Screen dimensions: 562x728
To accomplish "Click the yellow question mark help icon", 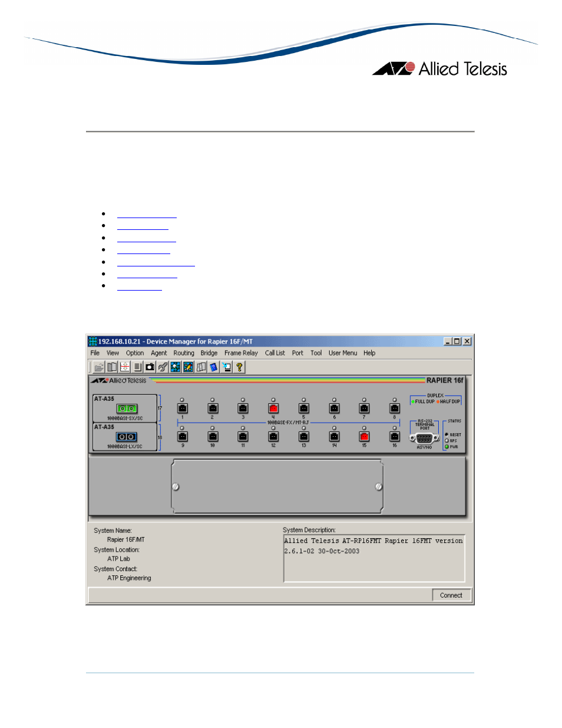I will point(239,367).
